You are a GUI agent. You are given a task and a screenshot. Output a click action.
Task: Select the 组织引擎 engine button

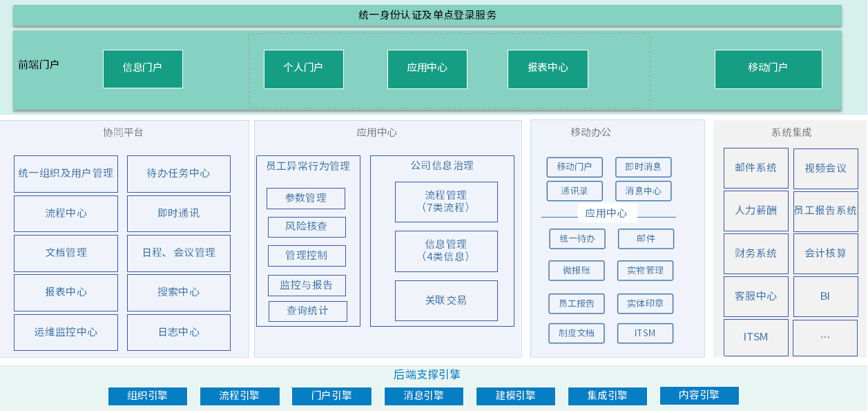[148, 396]
